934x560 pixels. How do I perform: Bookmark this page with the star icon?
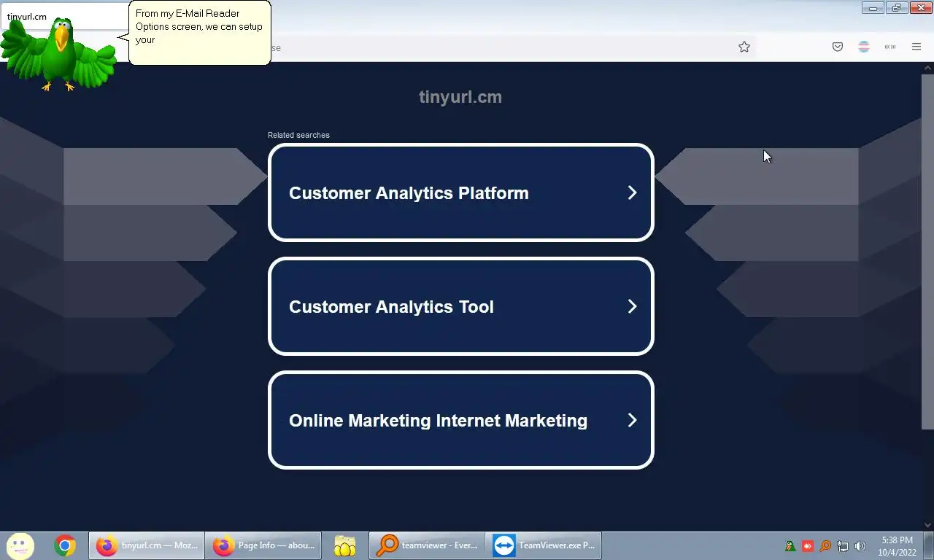click(744, 47)
